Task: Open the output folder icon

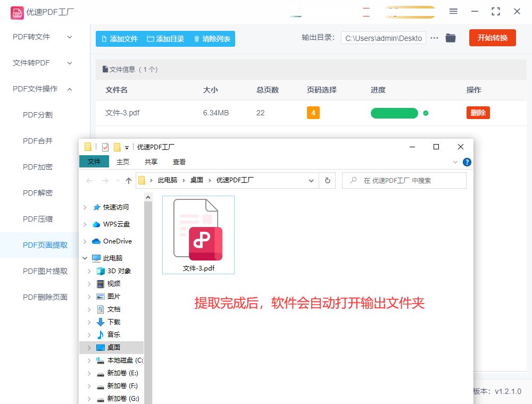Action: pyautogui.click(x=451, y=38)
